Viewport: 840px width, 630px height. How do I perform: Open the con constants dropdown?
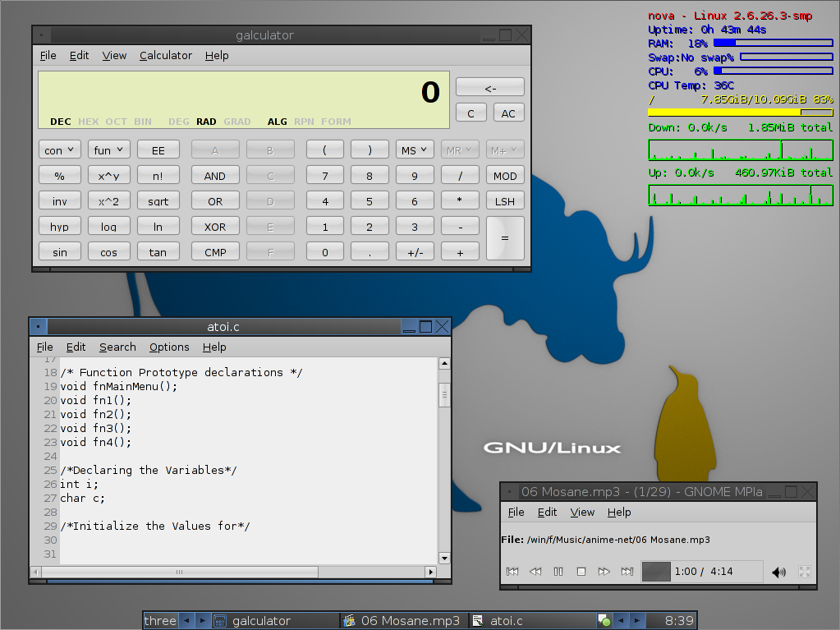click(60, 150)
